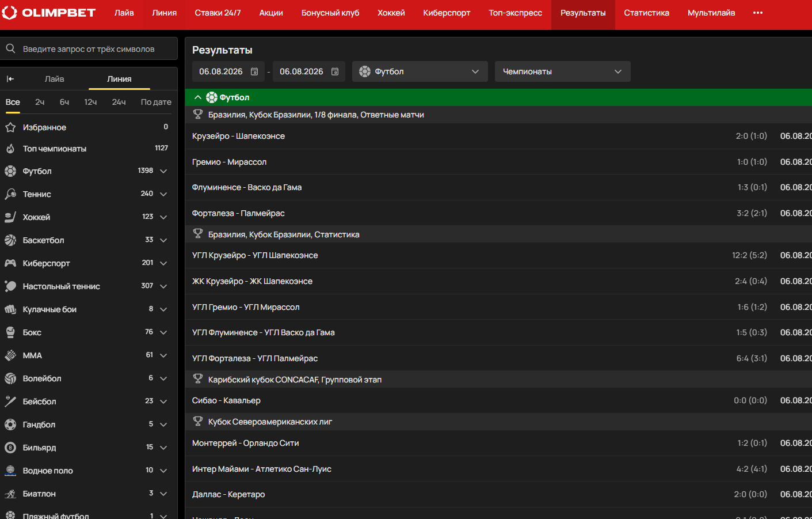Click the Olimpbet logo
This screenshot has width=812, height=519.
pyautogui.click(x=49, y=13)
